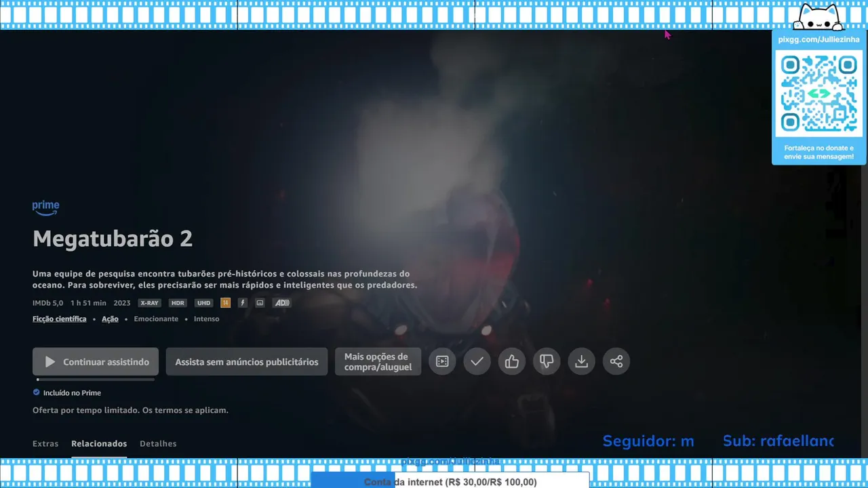Click the Emocionante mood tag
Viewport: 868px width, 488px height.
tap(156, 319)
